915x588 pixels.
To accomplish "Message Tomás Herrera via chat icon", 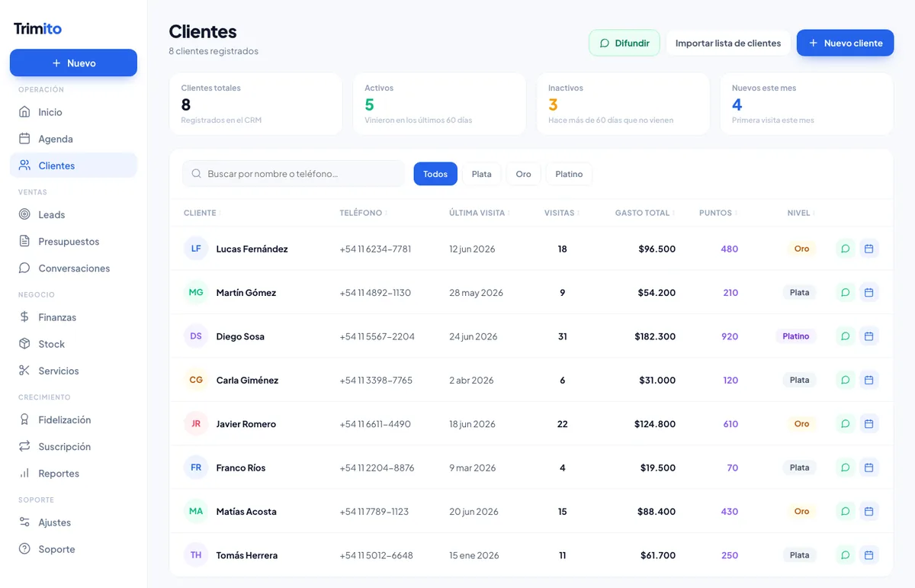I will 845,555.
